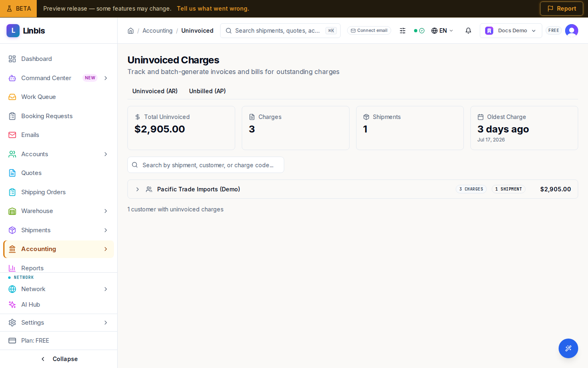Click the $2,905.00 row total

pyautogui.click(x=555, y=189)
